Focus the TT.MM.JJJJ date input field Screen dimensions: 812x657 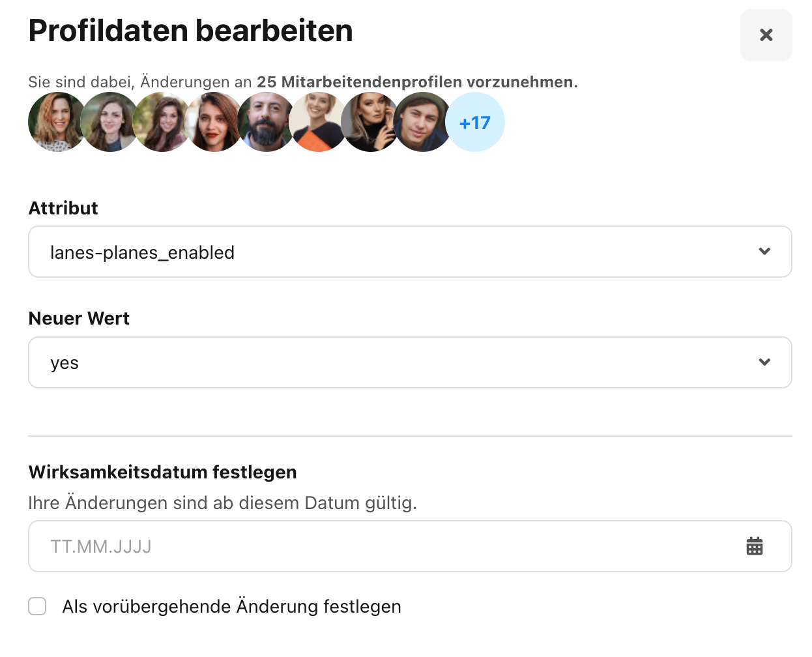(410, 546)
